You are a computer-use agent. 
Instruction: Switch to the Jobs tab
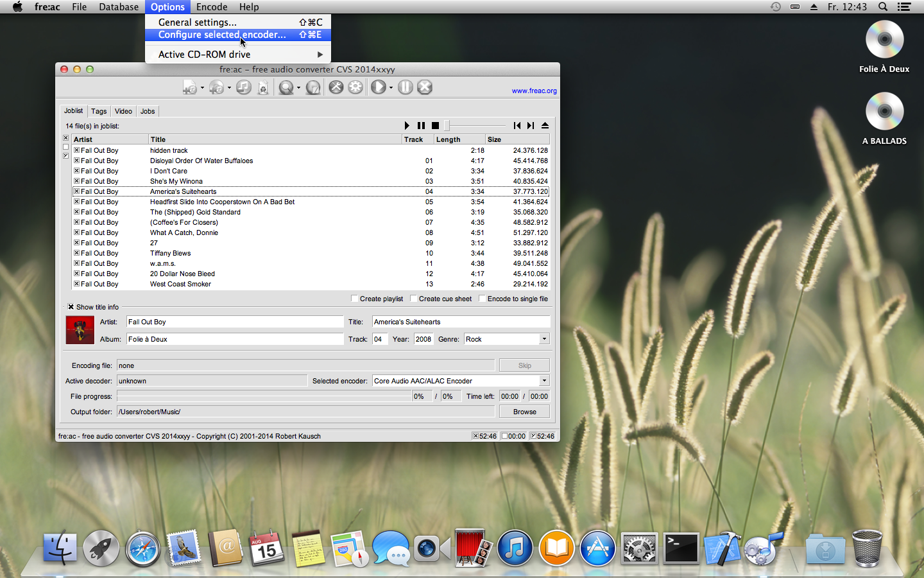(x=148, y=111)
